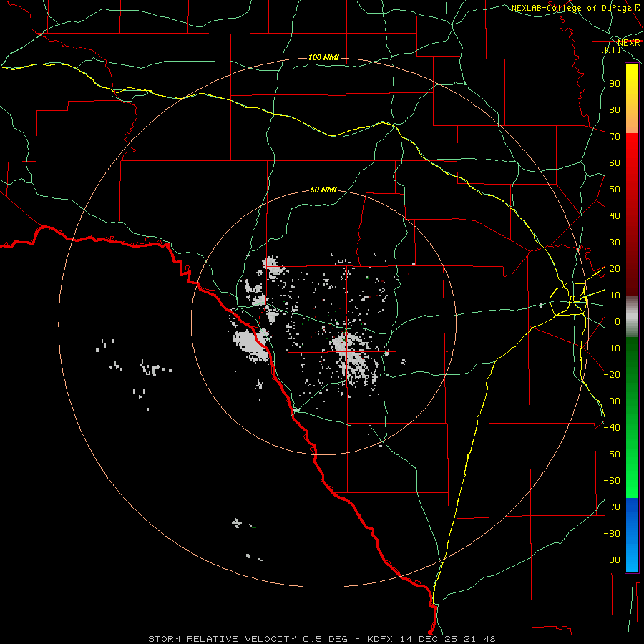Click the "NEXR" label above the scale
The width and height of the screenshot is (644, 644).
tap(629, 43)
